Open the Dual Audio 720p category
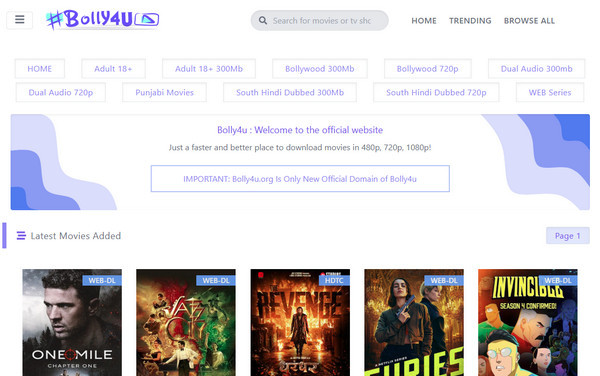600x376 pixels. tap(60, 93)
